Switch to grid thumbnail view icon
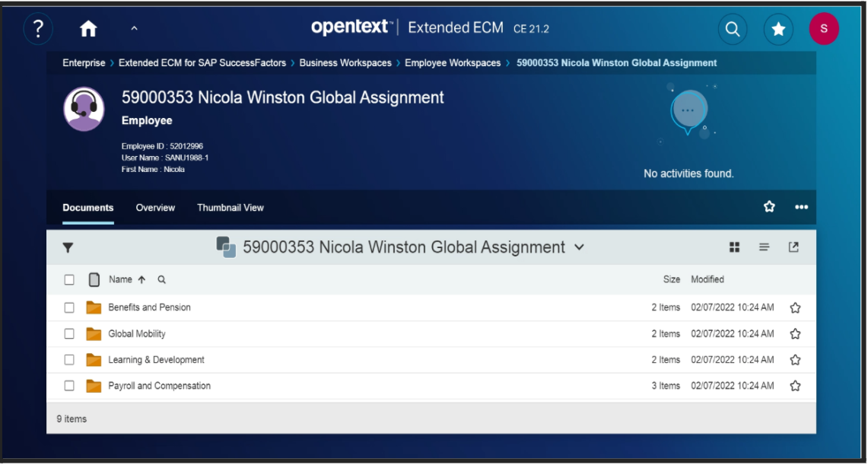Image resolution: width=868 pixels, height=465 pixels. 734,247
